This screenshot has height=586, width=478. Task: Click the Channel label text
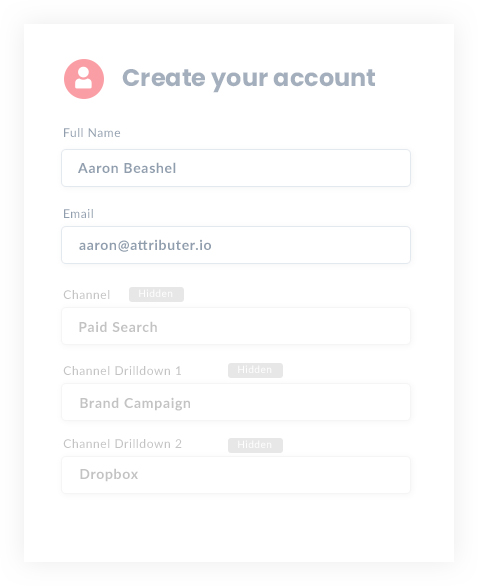click(x=87, y=295)
